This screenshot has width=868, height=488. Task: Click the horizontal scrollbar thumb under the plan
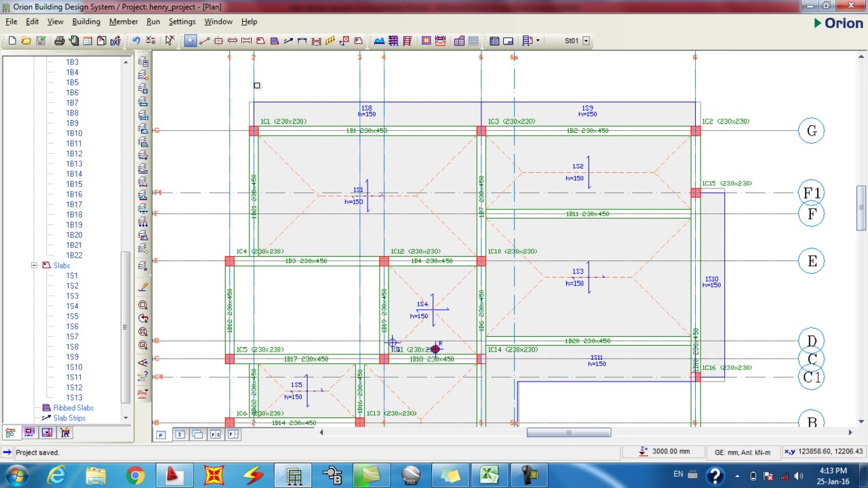(x=568, y=432)
